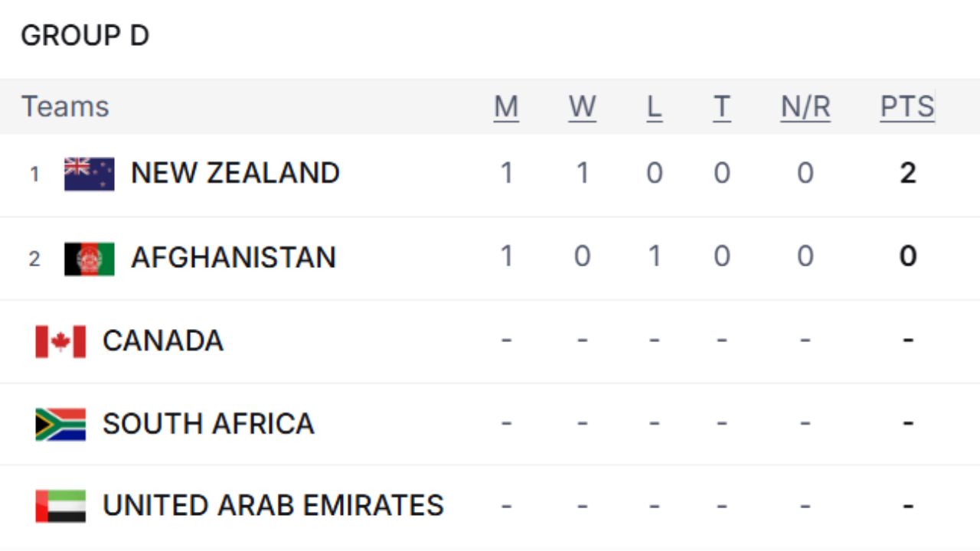The image size is (980, 551).
Task: Open the SOUTH AFRICA team page
Action: pos(207,423)
